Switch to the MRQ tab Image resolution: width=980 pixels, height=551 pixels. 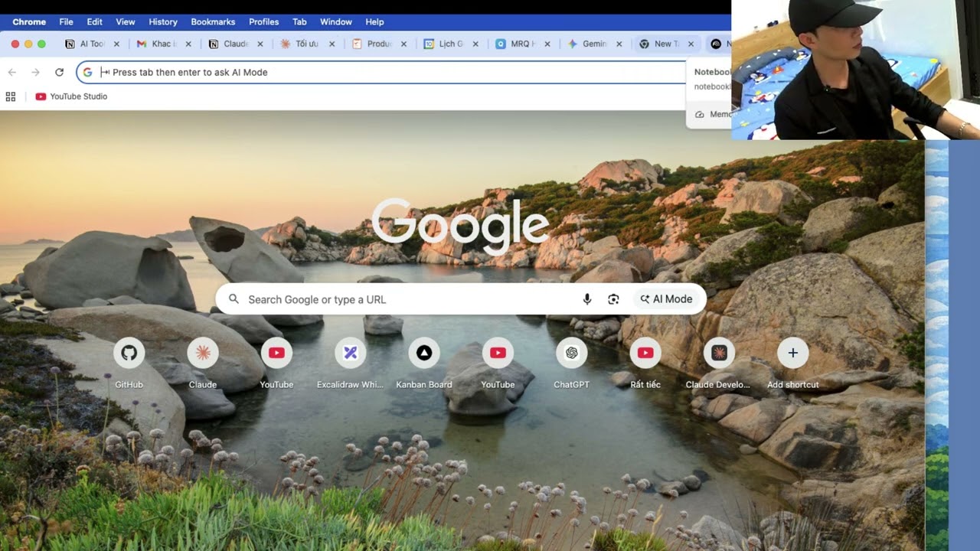click(x=522, y=44)
